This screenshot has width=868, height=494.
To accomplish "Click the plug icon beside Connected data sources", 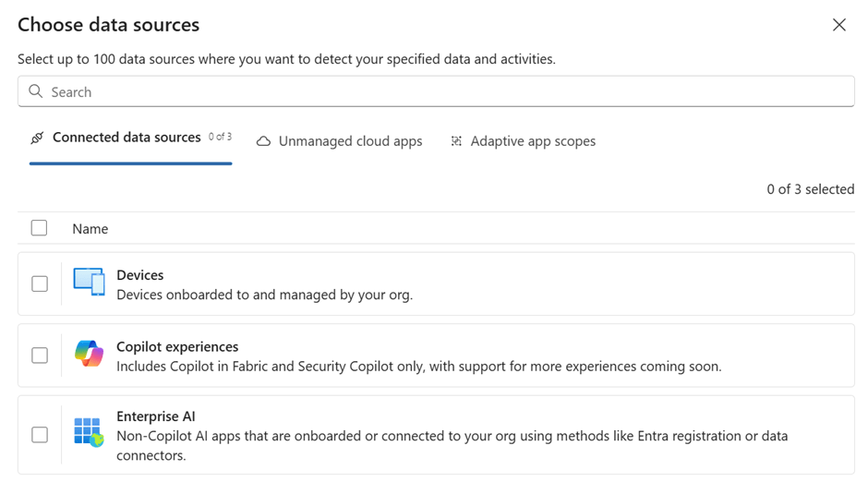I will pyautogui.click(x=37, y=138).
